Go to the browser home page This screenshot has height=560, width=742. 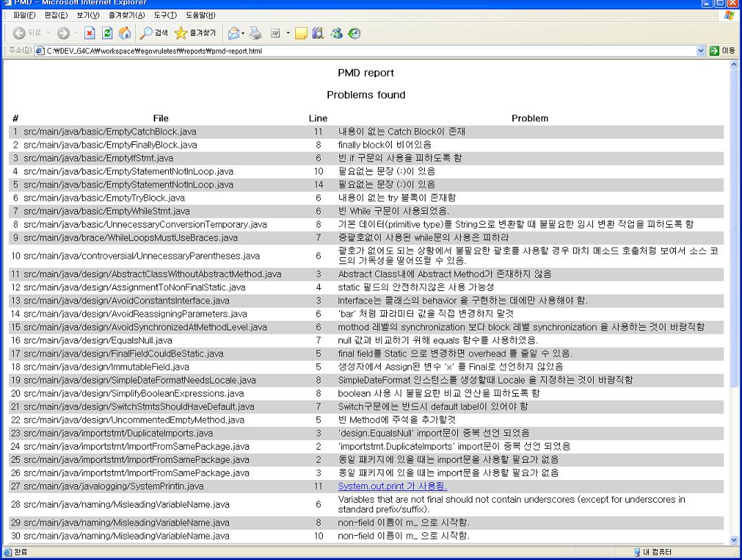pyautogui.click(x=124, y=32)
